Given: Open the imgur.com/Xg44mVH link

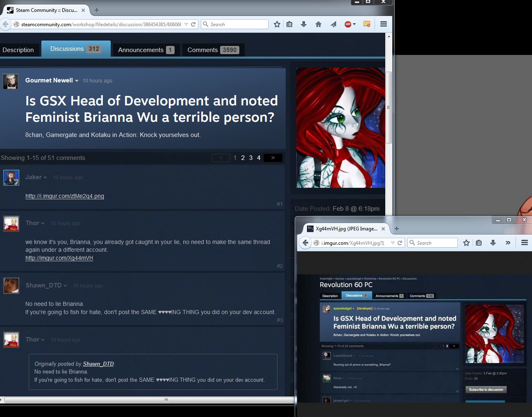Looking at the screenshot, I should coord(59,258).
